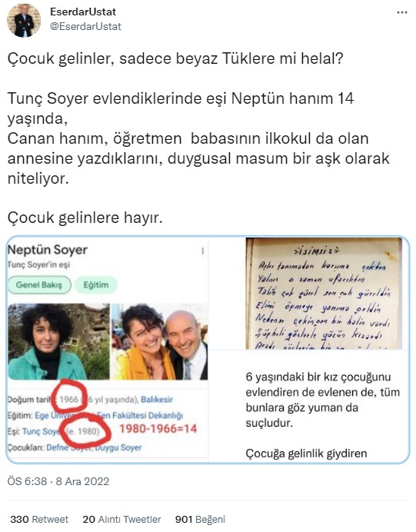Open the EserdarUstat display name link
This screenshot has height=532, width=416.
[83, 12]
